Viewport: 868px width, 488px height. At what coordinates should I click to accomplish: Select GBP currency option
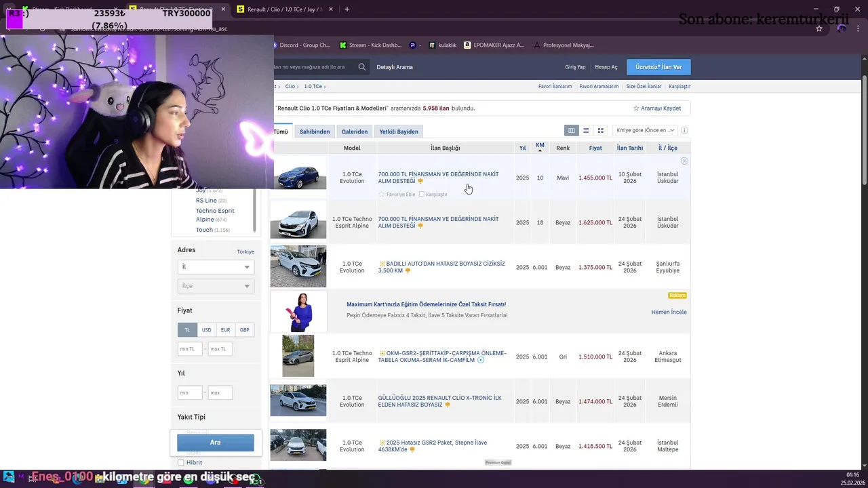[244, 330]
